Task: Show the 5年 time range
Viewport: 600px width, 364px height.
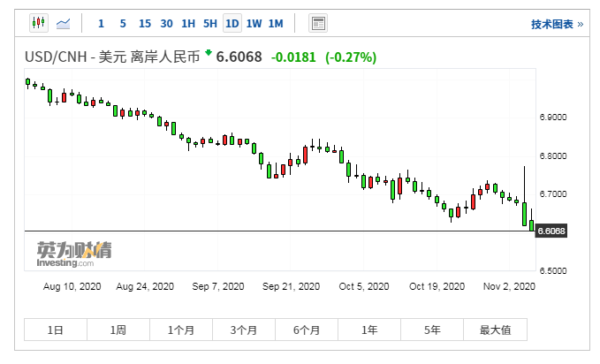Action: tap(432, 330)
